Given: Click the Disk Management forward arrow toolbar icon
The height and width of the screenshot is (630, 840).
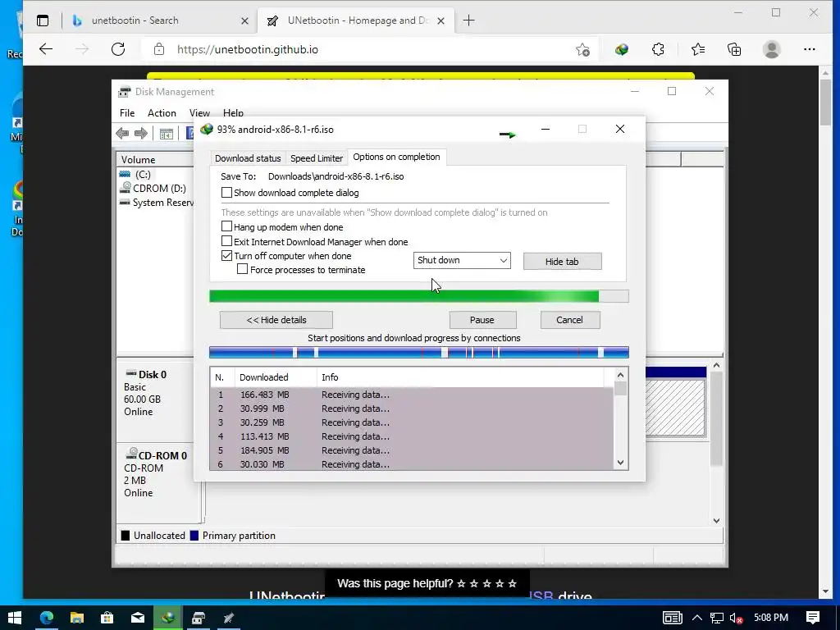Looking at the screenshot, I should click(x=141, y=134).
